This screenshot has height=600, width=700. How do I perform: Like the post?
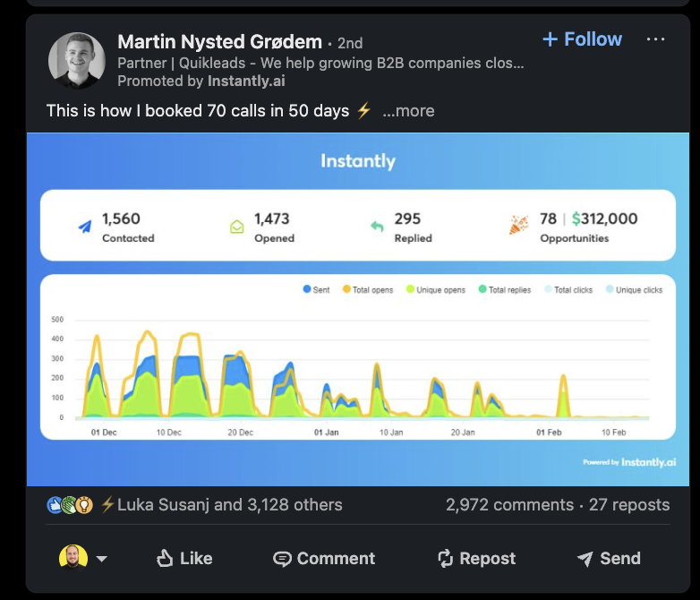tap(184, 559)
